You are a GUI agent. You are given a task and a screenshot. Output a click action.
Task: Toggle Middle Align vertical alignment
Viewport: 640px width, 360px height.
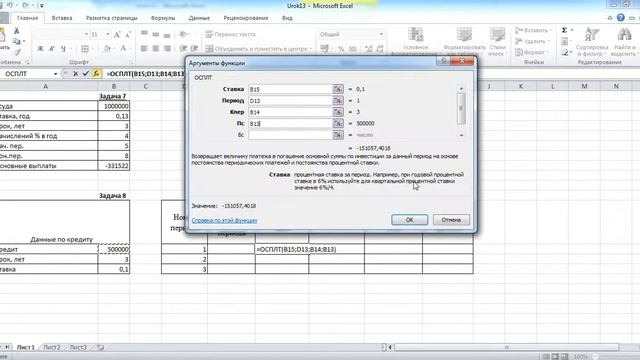tap(156, 34)
